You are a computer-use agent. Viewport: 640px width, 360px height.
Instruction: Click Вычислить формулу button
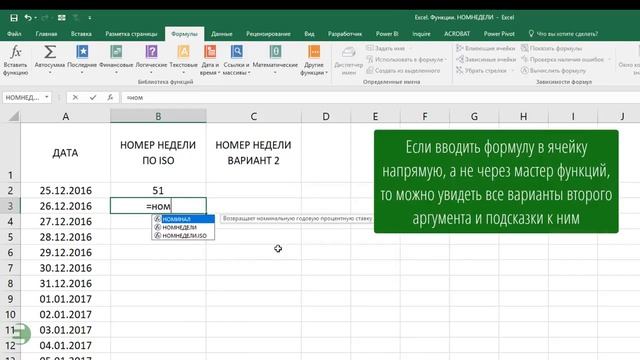click(x=553, y=71)
